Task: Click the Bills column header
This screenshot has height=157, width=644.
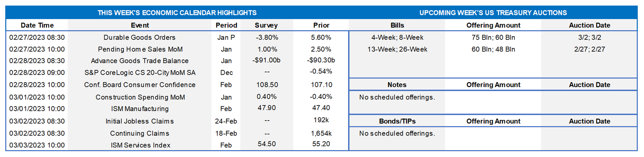Action: click(397, 25)
